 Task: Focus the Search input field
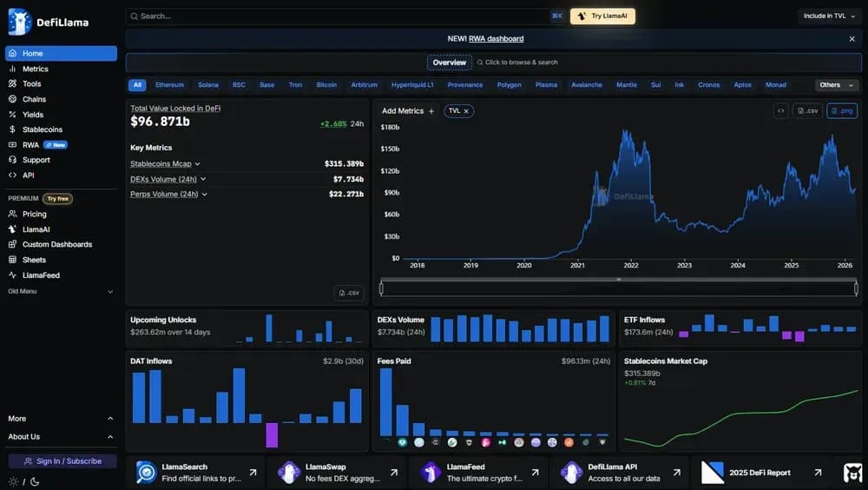click(x=339, y=16)
